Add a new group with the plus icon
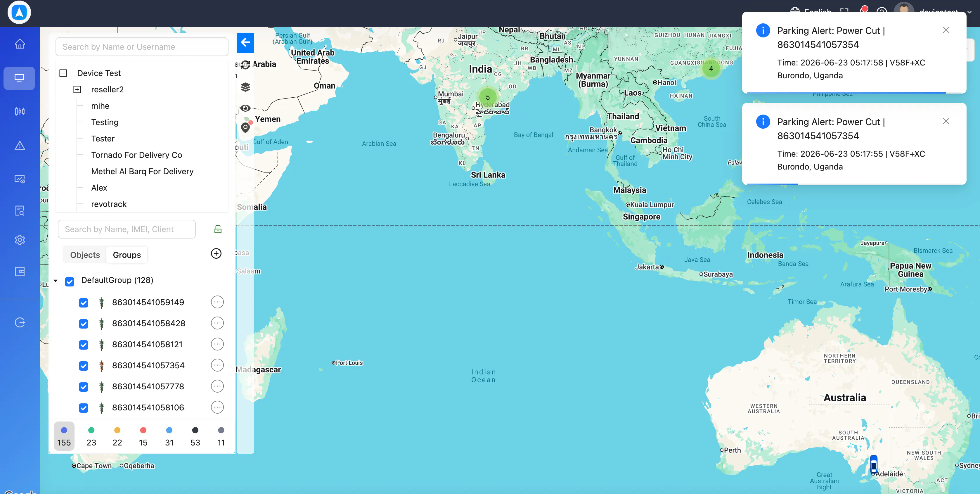The height and width of the screenshot is (494, 980). click(216, 253)
